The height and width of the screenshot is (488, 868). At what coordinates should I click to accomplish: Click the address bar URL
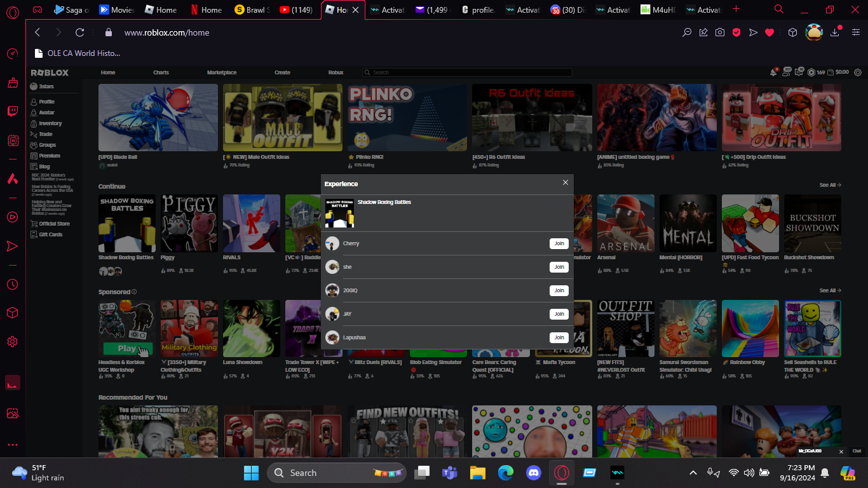(166, 32)
